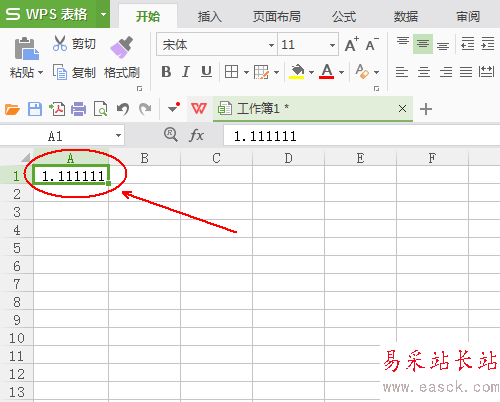This screenshot has width=500, height=402.
Task: Increase font size with A+ icon
Action: 351,44
